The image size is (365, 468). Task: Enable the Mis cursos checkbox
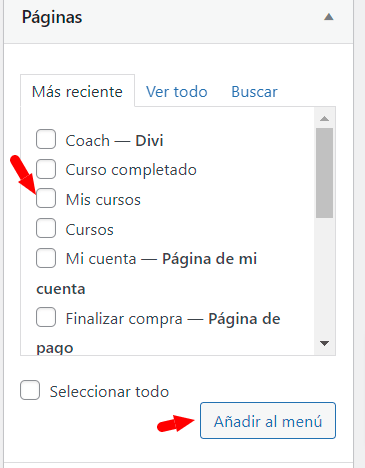[x=46, y=198]
